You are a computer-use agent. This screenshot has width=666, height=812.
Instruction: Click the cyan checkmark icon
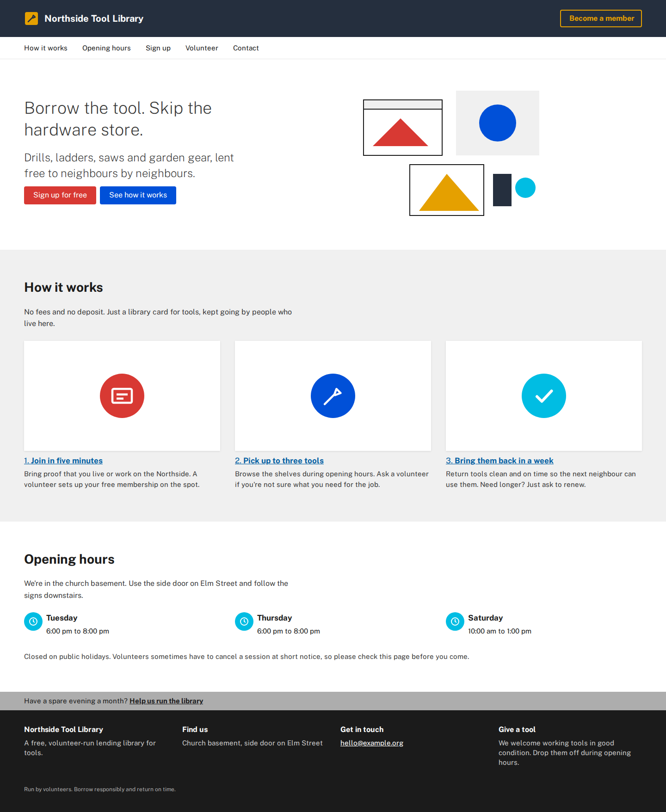pos(544,396)
